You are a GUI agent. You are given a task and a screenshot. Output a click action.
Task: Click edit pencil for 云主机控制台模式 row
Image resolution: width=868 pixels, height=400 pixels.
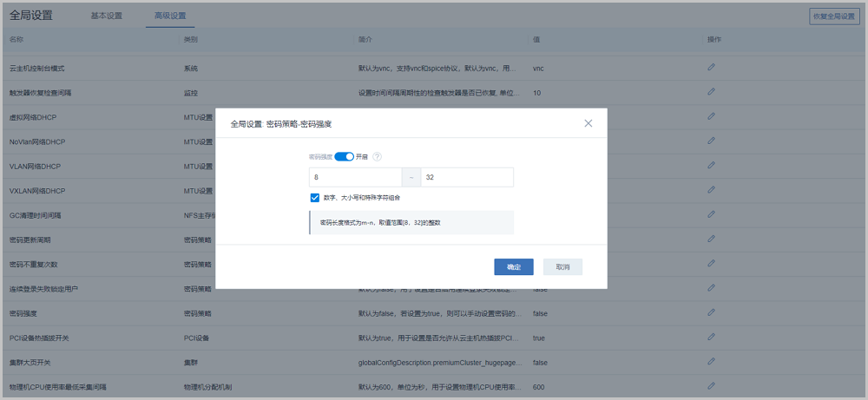pos(711,67)
